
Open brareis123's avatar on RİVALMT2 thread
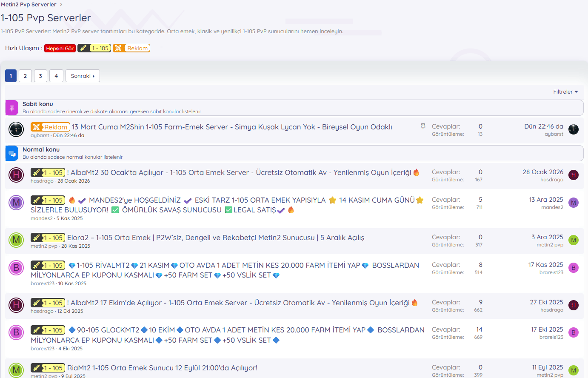[x=16, y=267]
